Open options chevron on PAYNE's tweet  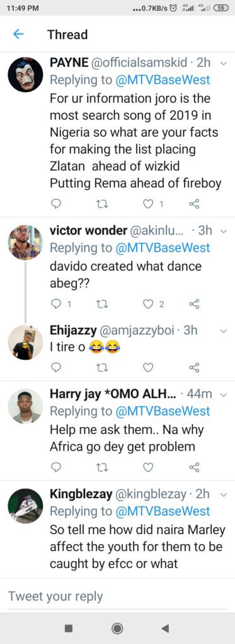(224, 64)
